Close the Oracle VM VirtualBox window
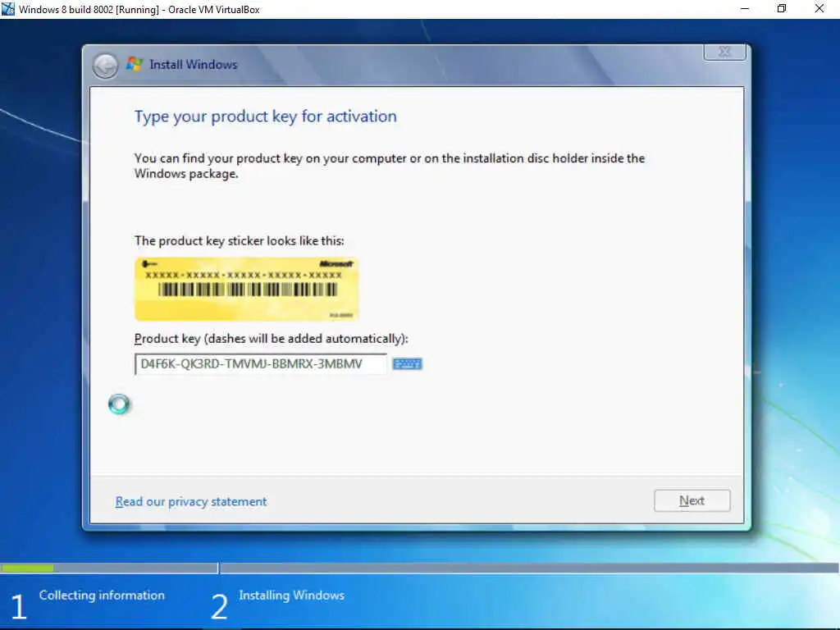The width and height of the screenshot is (840, 630). point(819,9)
